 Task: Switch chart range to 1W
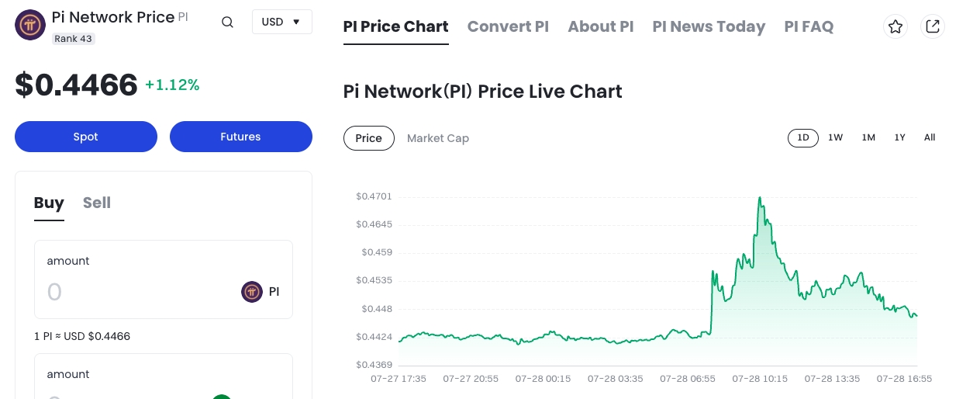[x=835, y=137]
